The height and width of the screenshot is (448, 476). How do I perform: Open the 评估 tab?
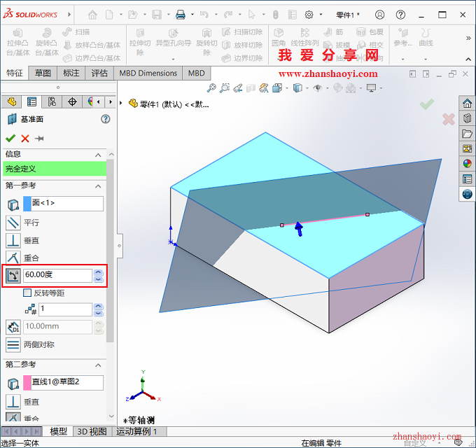[99, 73]
